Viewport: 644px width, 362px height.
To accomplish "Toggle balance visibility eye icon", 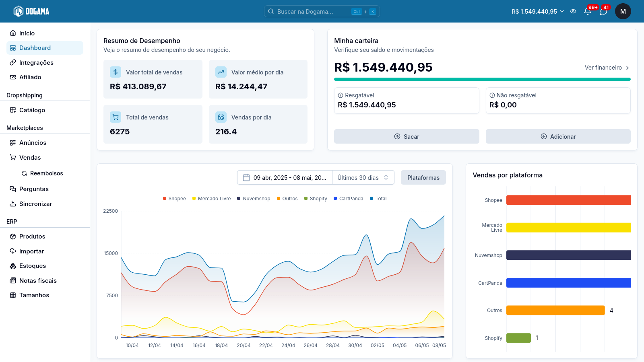I will pyautogui.click(x=573, y=11).
